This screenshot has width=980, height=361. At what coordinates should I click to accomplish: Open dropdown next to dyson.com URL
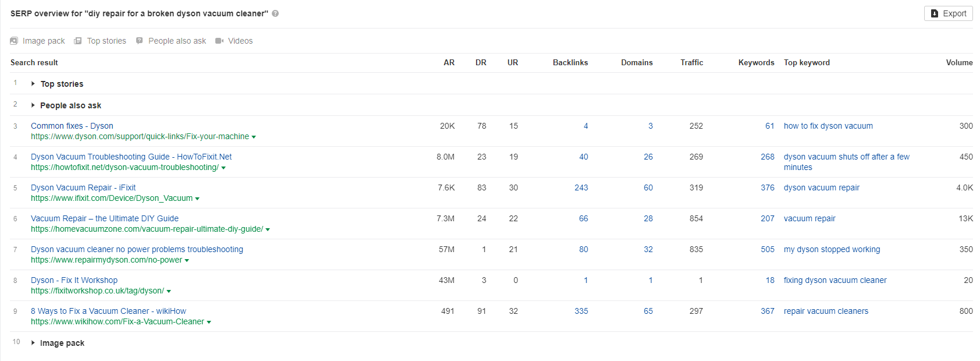254,137
